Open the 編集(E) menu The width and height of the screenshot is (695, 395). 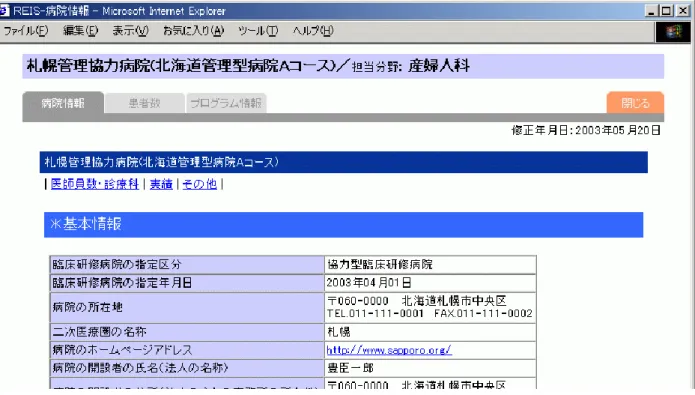tap(80, 31)
